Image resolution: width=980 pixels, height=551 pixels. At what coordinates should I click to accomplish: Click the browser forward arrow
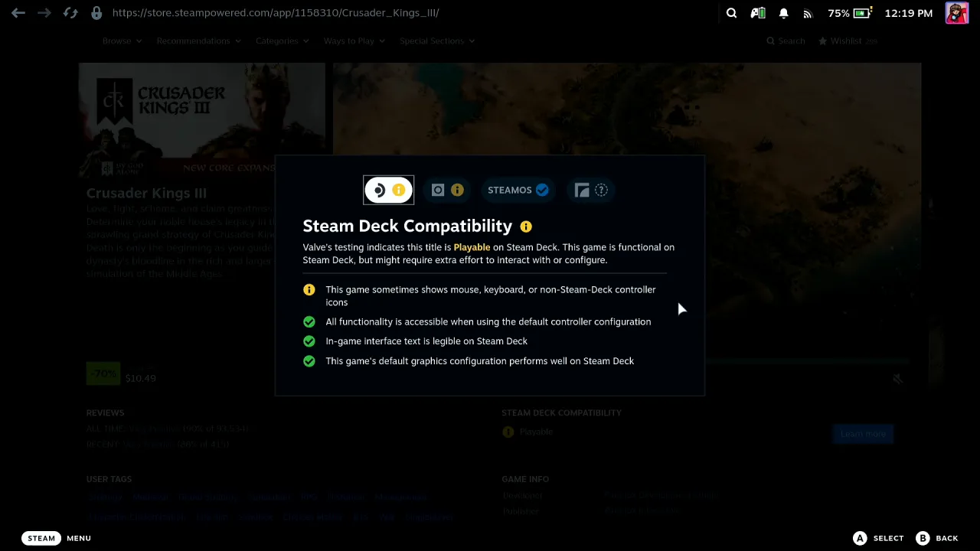point(44,13)
